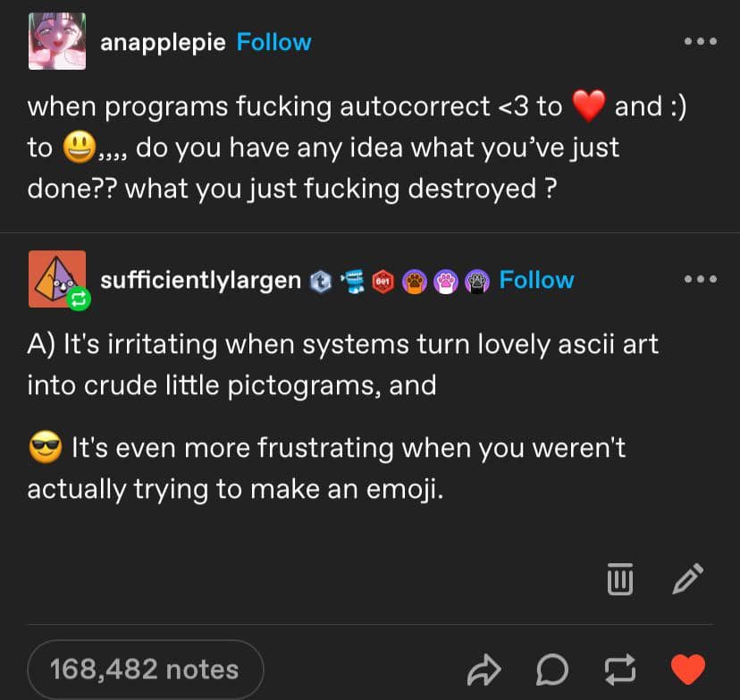Unlike the post with the heart
740x700 pixels.
pyautogui.click(x=687, y=670)
